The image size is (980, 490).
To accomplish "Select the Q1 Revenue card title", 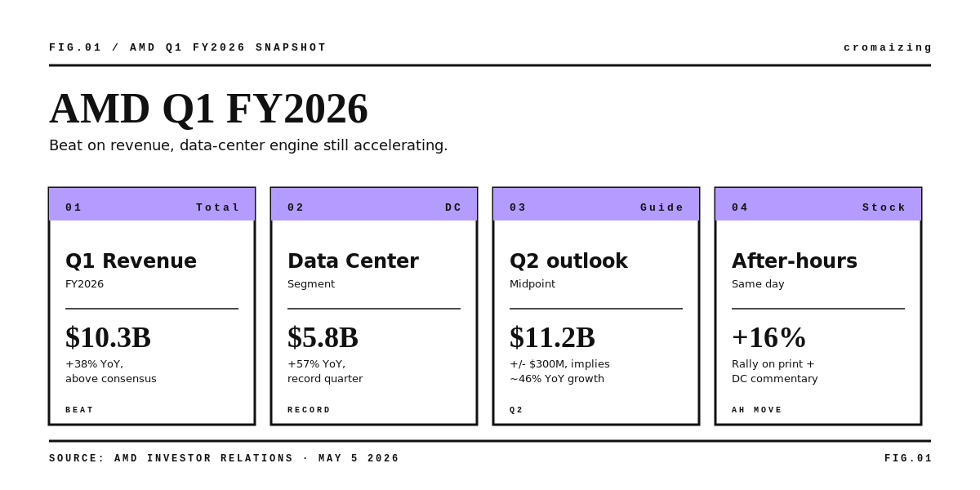I will [x=131, y=261].
